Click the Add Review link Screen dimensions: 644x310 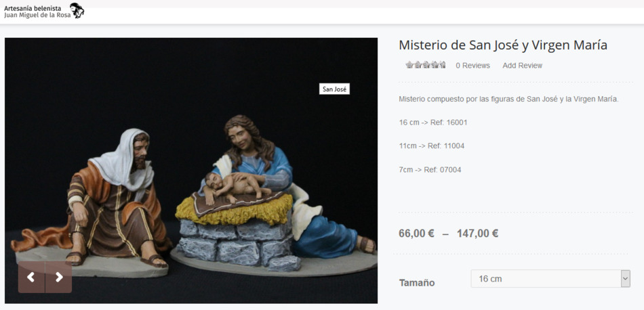(x=523, y=66)
